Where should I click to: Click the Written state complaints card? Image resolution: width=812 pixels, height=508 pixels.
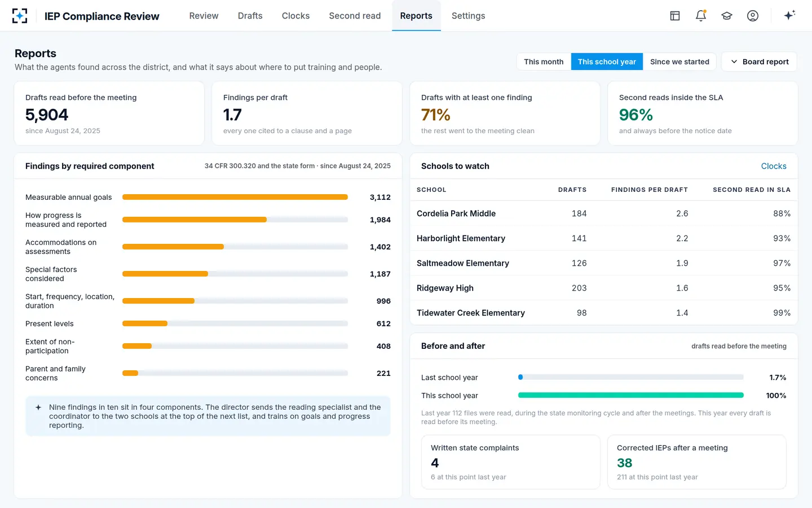[511, 462]
